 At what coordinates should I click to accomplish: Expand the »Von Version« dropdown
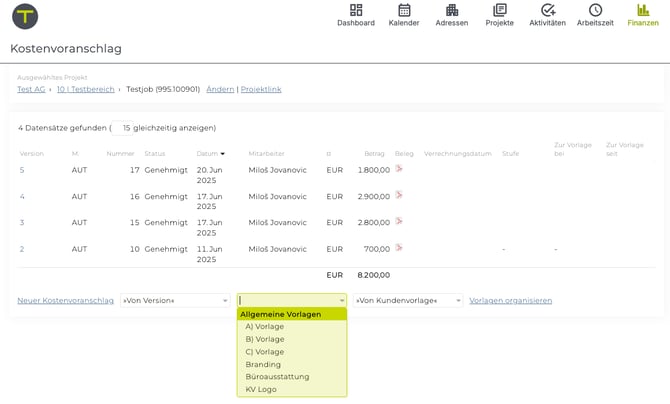(x=175, y=300)
